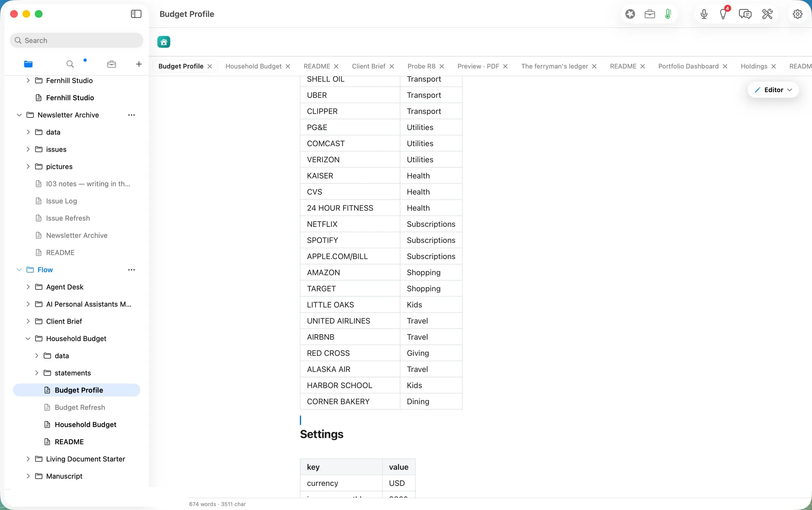Collapse the Newsletter Archive folder
The height and width of the screenshot is (510, 812).
click(x=19, y=115)
